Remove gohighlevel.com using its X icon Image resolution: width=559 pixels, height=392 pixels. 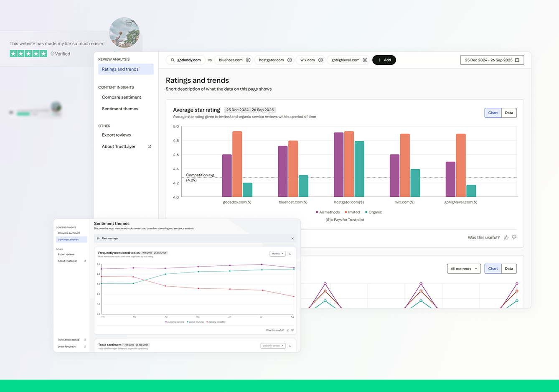(365, 60)
